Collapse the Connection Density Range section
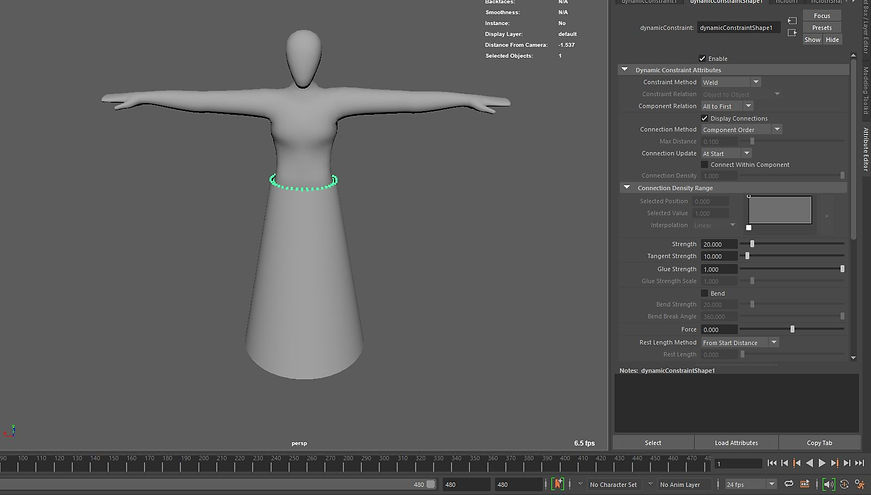The width and height of the screenshot is (871, 495). [x=627, y=187]
